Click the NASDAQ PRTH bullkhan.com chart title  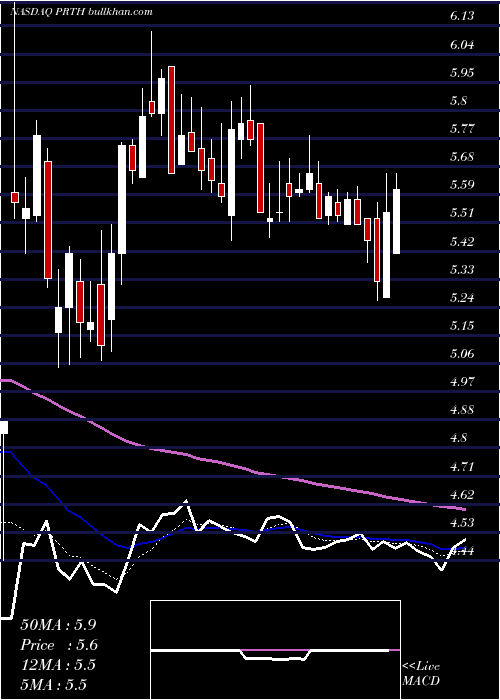click(x=81, y=12)
